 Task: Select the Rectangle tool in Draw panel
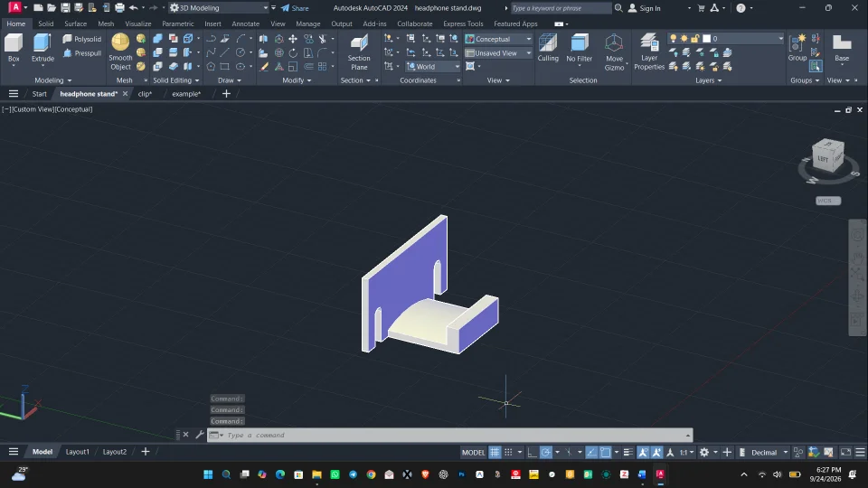click(x=225, y=66)
